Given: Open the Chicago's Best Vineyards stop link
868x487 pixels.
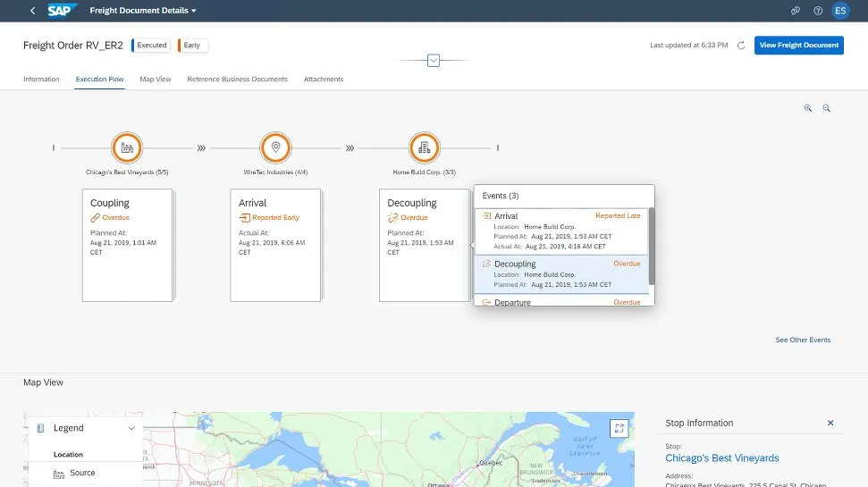Looking at the screenshot, I should (x=722, y=458).
